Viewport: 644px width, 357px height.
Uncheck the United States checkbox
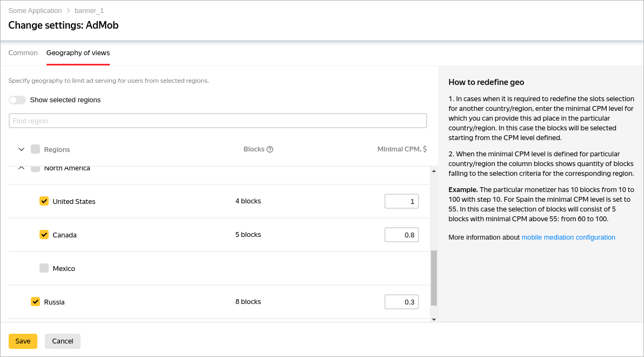(44, 201)
